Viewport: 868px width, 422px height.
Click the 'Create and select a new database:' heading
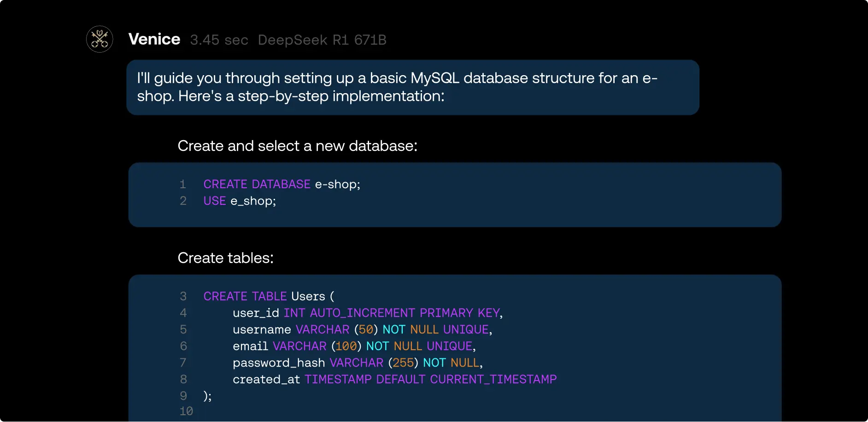[x=298, y=146]
